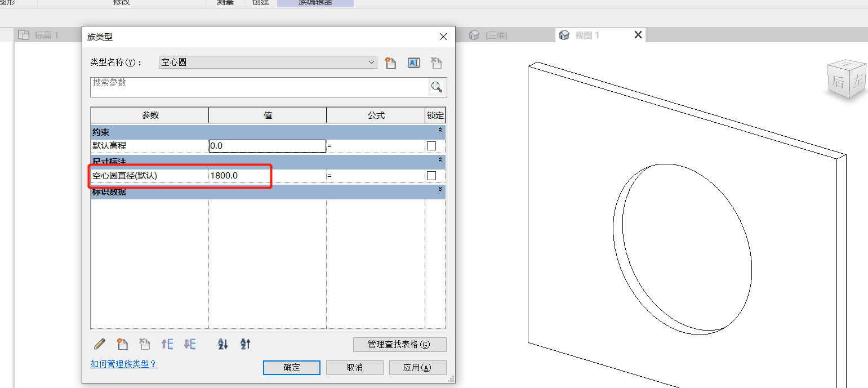Click the Move Parameter Up icon
Screen dimensions: 868x388
(x=167, y=344)
